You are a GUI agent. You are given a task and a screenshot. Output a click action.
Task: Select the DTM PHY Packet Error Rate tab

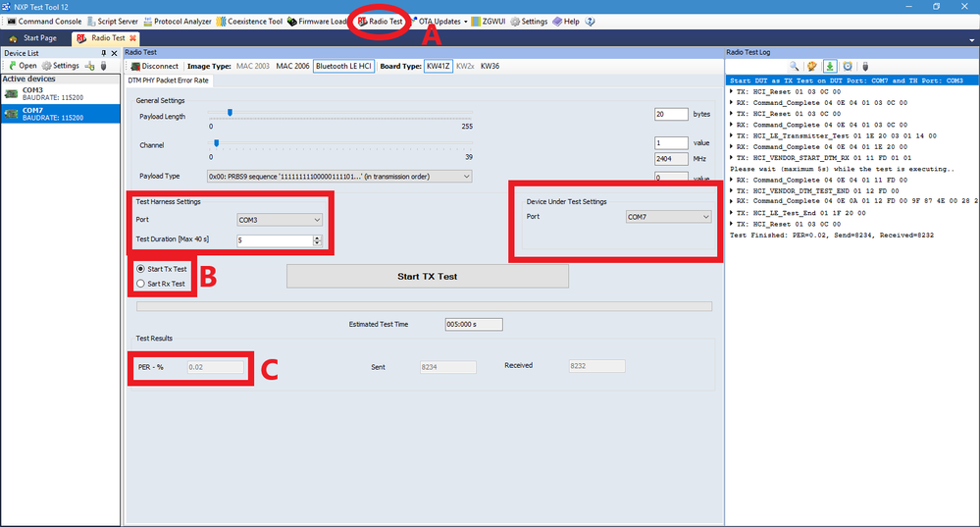169,80
